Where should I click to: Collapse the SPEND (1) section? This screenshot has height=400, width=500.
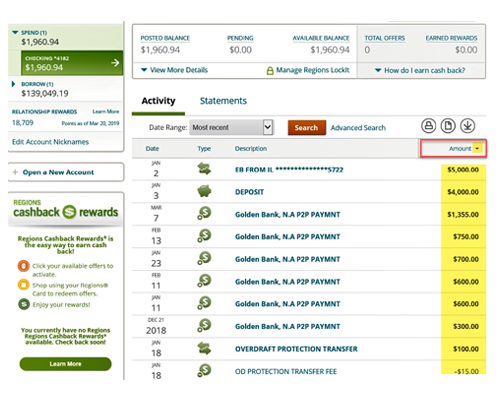(x=15, y=33)
